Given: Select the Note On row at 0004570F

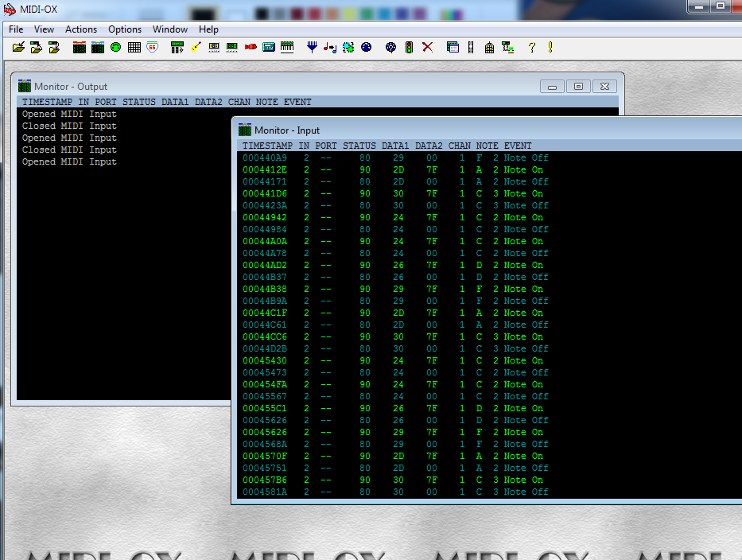Looking at the screenshot, I should (x=393, y=456).
